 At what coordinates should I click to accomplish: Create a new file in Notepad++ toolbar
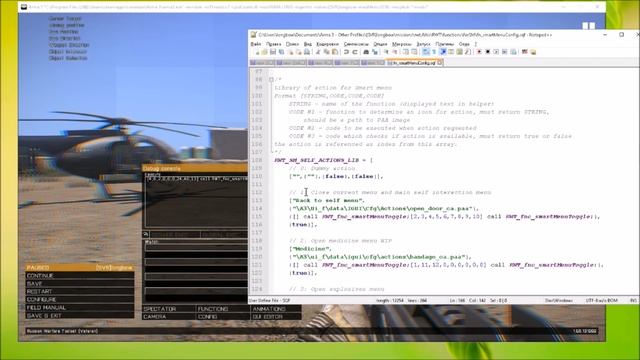(x=256, y=52)
